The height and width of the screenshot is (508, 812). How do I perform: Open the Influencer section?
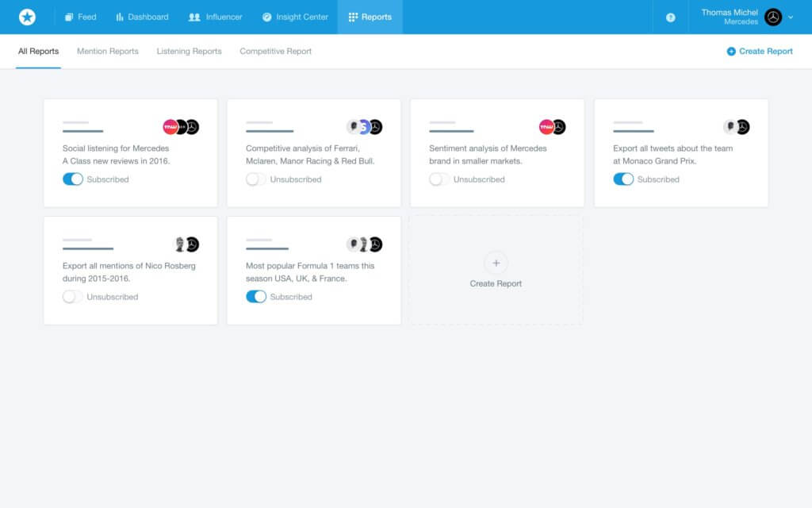[215, 17]
